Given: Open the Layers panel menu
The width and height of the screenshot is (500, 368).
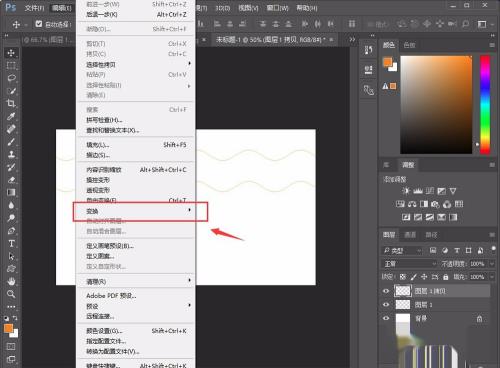Looking at the screenshot, I should click(x=492, y=235).
